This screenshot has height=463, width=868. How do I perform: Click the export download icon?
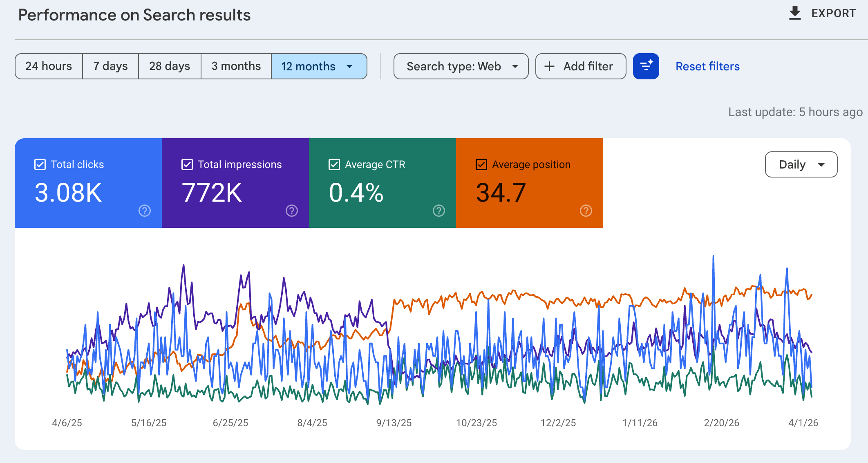point(794,13)
